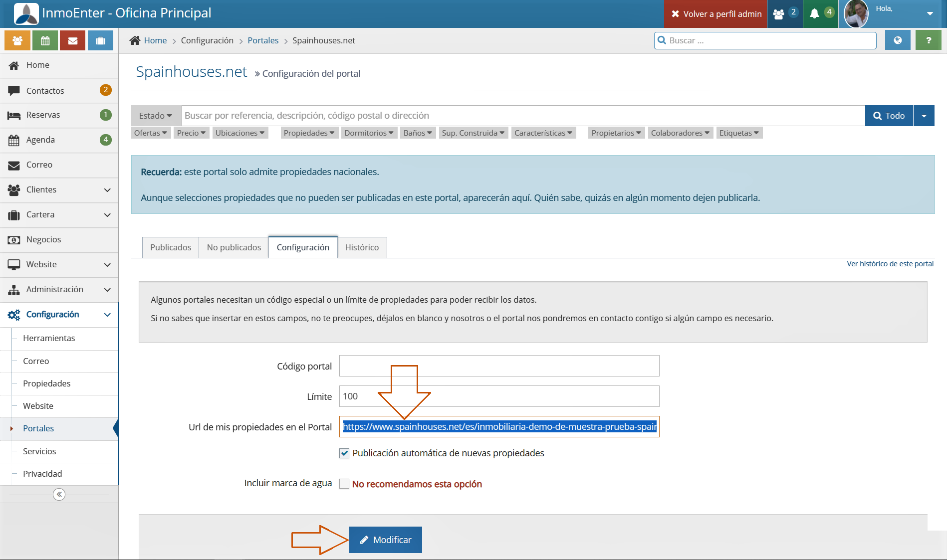This screenshot has width=947, height=560.
Task: Open Negocios in the sidebar
Action: 59,240
